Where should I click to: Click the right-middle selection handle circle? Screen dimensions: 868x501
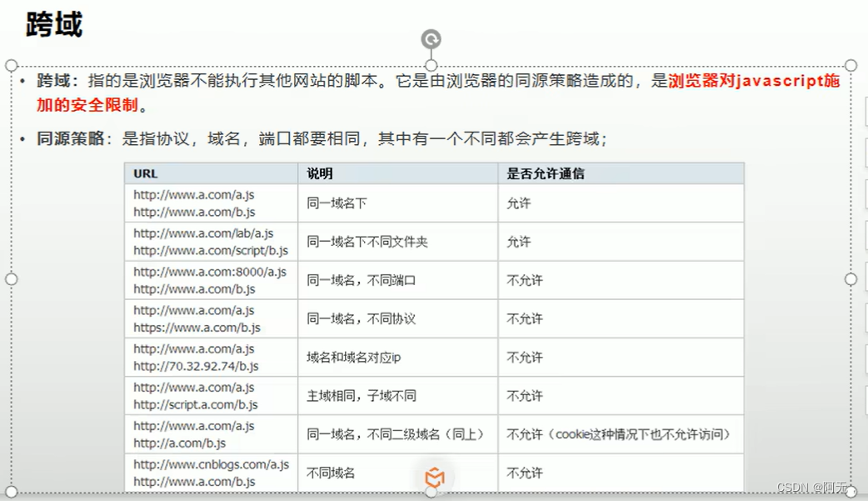coord(851,278)
